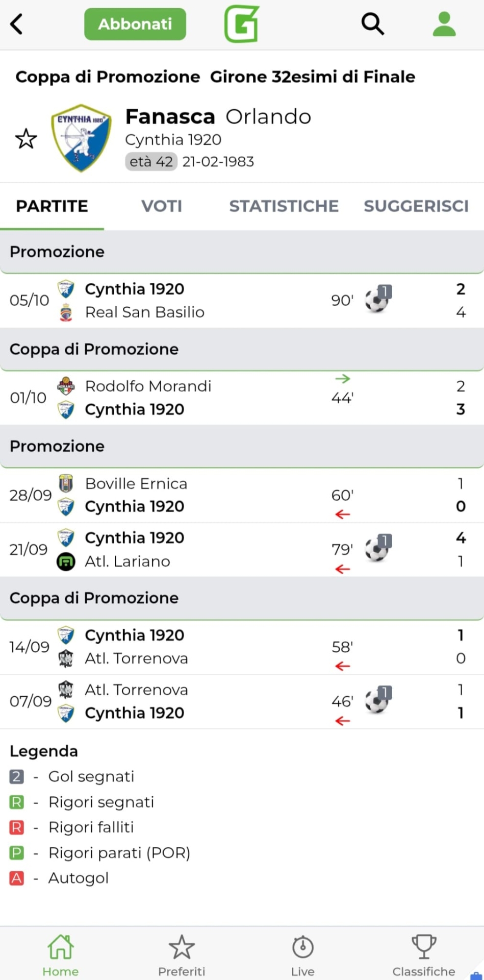Image resolution: width=484 pixels, height=980 pixels.
Task: Switch to the VOTI tab
Action: point(161,206)
